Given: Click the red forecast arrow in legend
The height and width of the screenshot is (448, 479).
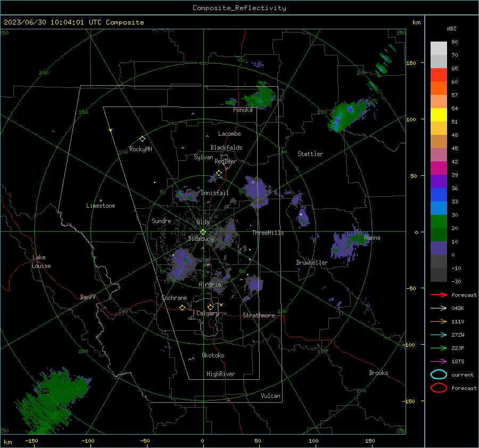Looking at the screenshot, I should [x=439, y=295].
